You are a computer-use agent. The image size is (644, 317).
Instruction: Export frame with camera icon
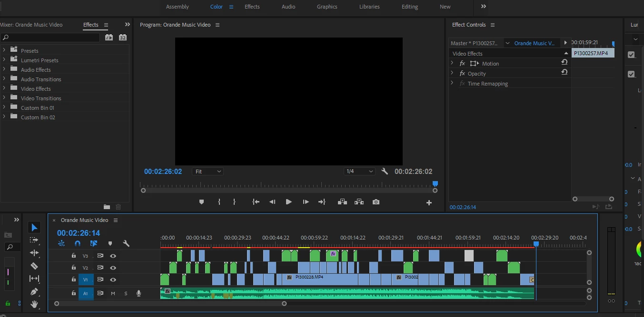(x=376, y=202)
